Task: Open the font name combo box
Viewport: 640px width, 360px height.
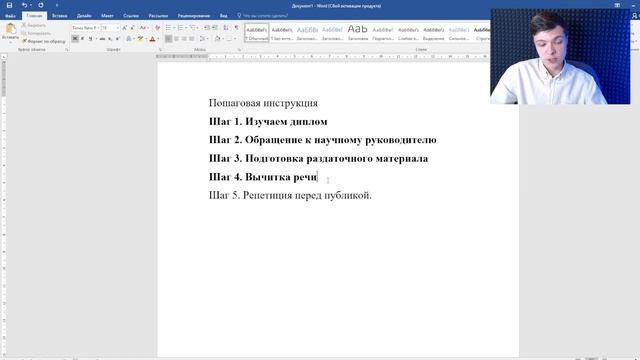Action: point(86,28)
